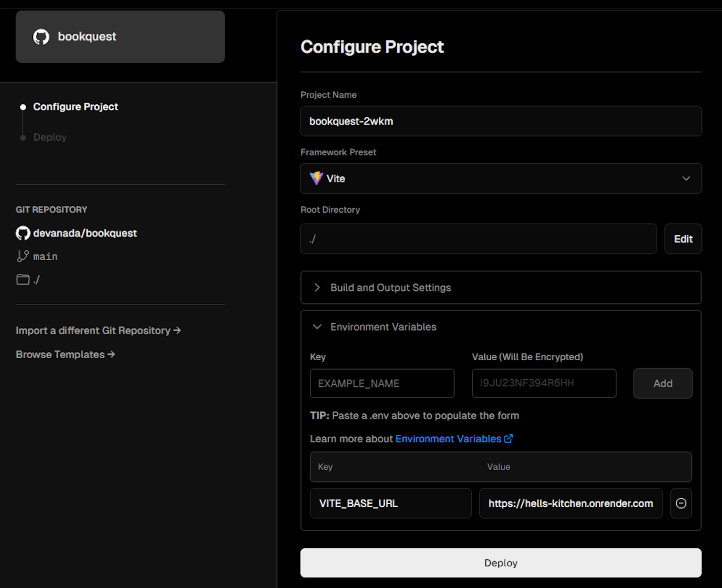Click the arrow next to Browse Templates
This screenshot has height=588, width=722.
point(111,354)
